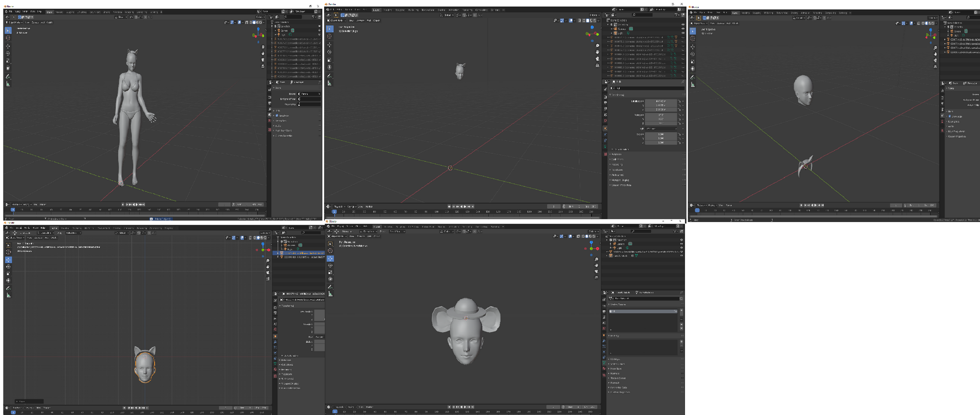980x415 pixels.
Task: Select the Measure tool in the top-middle Blender window
Action: (330, 83)
